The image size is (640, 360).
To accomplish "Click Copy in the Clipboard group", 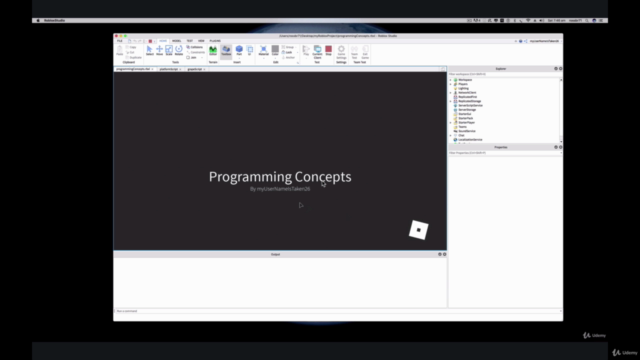I will [131, 47].
